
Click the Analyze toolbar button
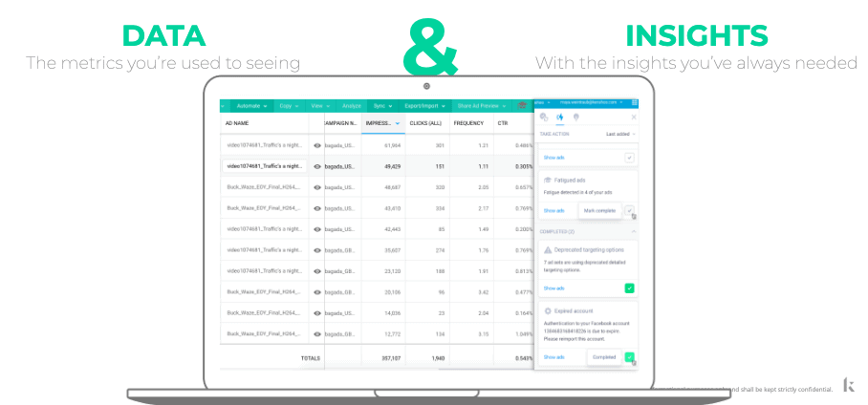tap(351, 106)
